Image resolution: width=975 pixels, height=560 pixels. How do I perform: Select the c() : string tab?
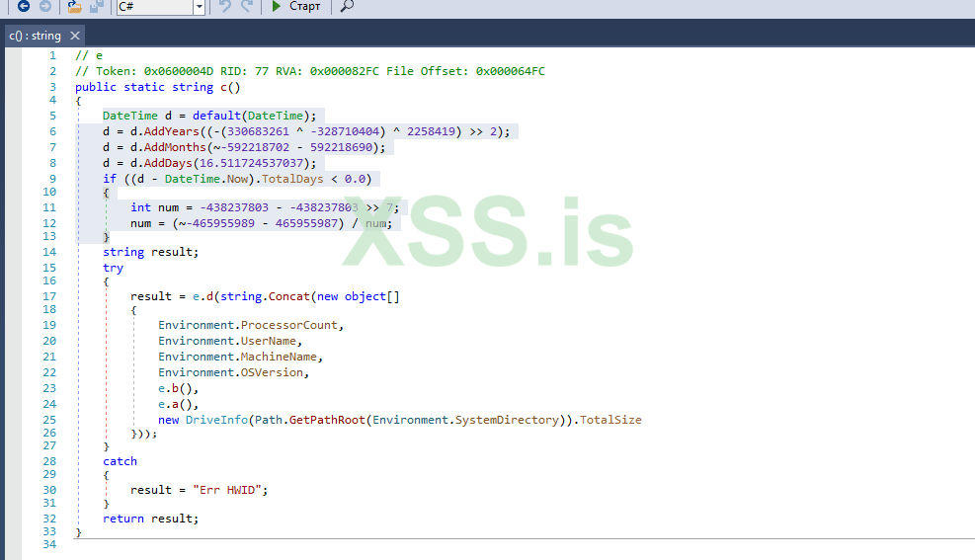pos(36,36)
